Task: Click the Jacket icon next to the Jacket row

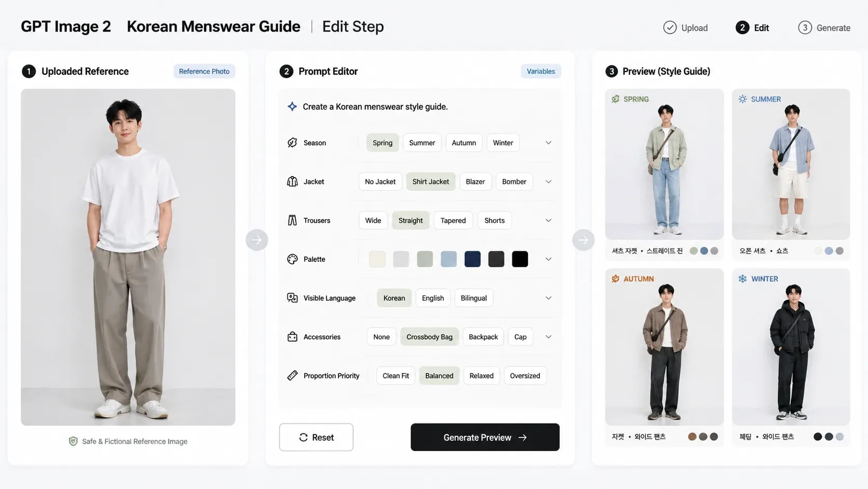Action: 292,181
